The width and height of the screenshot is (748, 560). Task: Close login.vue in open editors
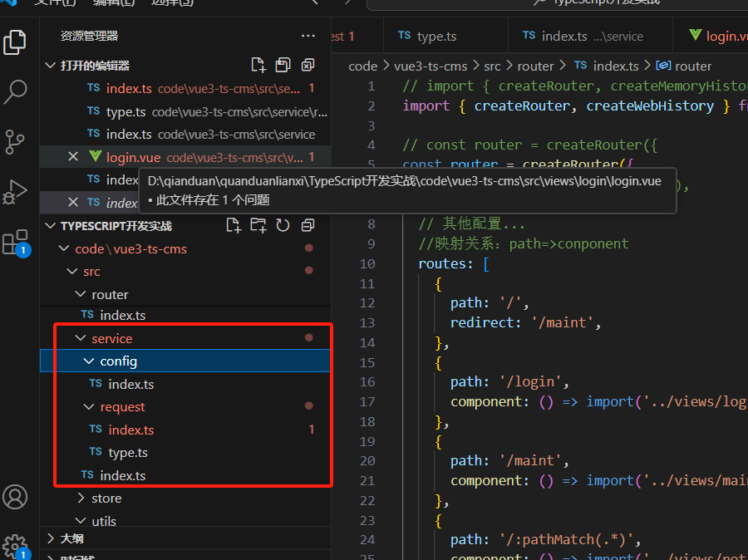pos(73,156)
